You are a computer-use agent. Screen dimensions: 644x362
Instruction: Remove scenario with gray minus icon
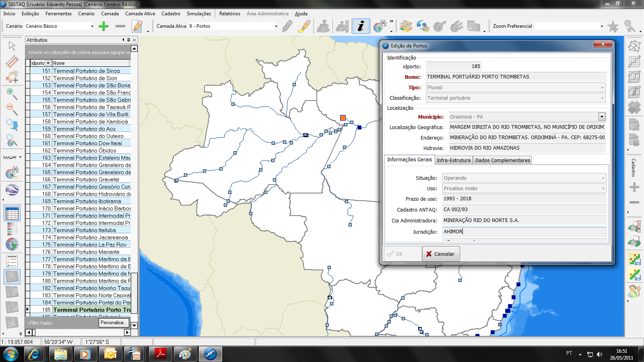click(x=120, y=26)
